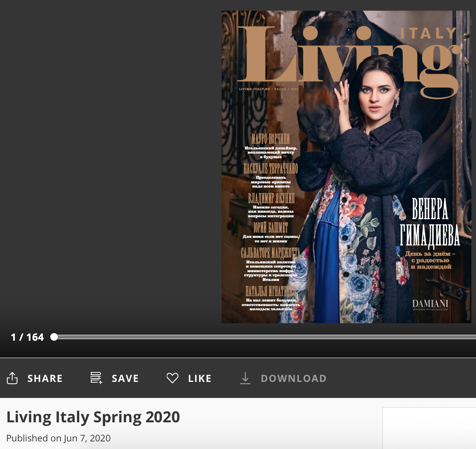Click the ЮРИЙ БАШМЕТ cover heading
476x449 pixels.
[271, 228]
